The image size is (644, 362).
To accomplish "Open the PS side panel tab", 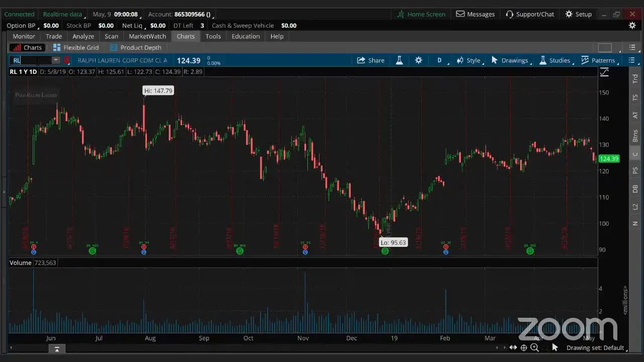I will pyautogui.click(x=635, y=170).
